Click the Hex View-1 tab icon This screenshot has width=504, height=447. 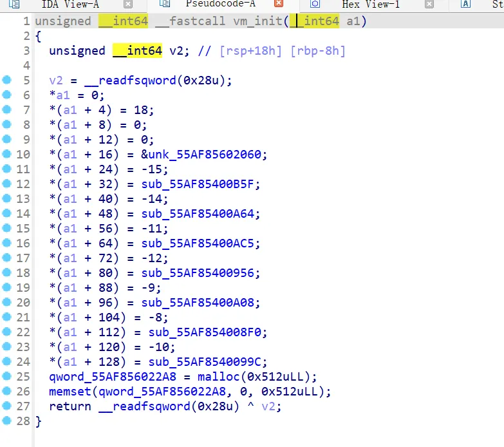click(315, 5)
